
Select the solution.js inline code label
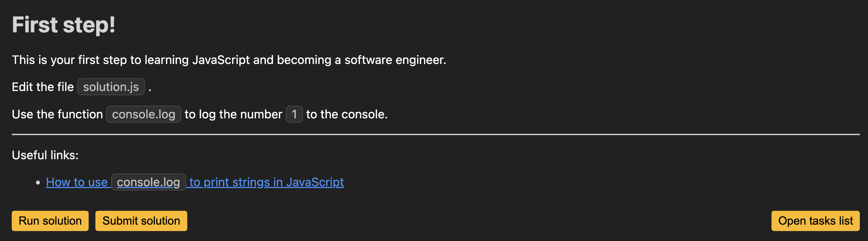coord(111,87)
